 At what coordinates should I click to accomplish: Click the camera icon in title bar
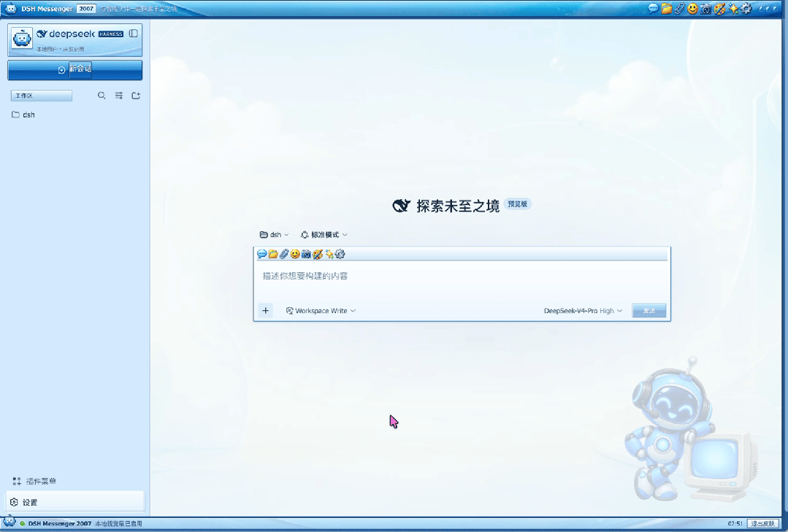pyautogui.click(x=705, y=9)
